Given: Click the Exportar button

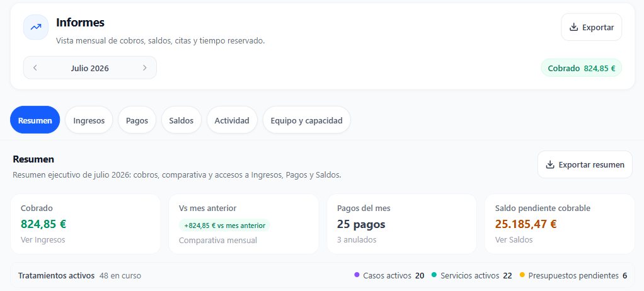Looking at the screenshot, I should (592, 27).
